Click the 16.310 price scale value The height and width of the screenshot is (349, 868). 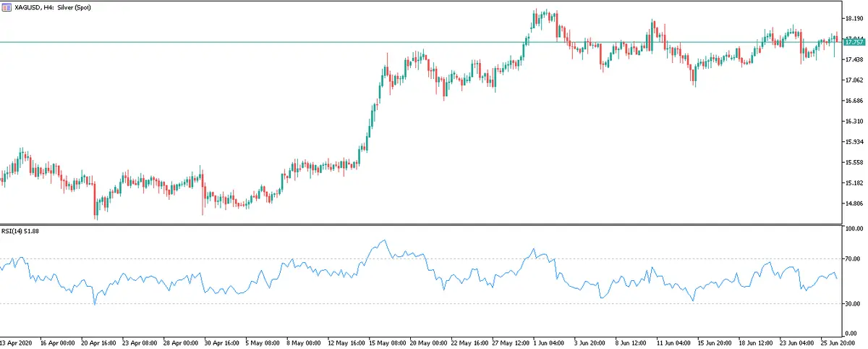pyautogui.click(x=854, y=122)
